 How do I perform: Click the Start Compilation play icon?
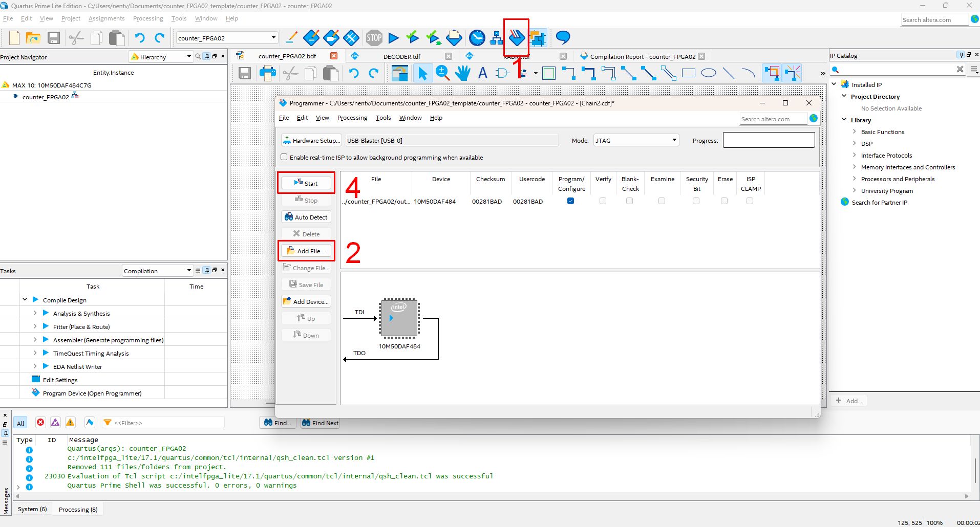pos(393,37)
